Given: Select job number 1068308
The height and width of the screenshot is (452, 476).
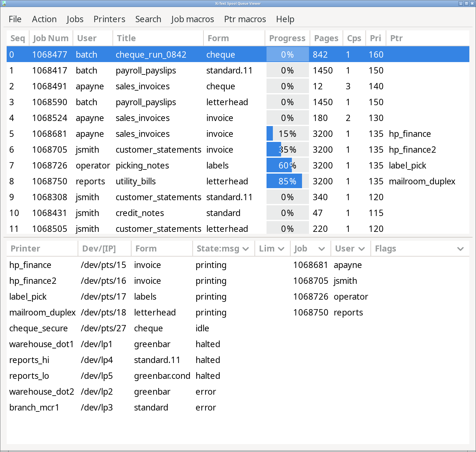Looking at the screenshot, I should point(50,197).
